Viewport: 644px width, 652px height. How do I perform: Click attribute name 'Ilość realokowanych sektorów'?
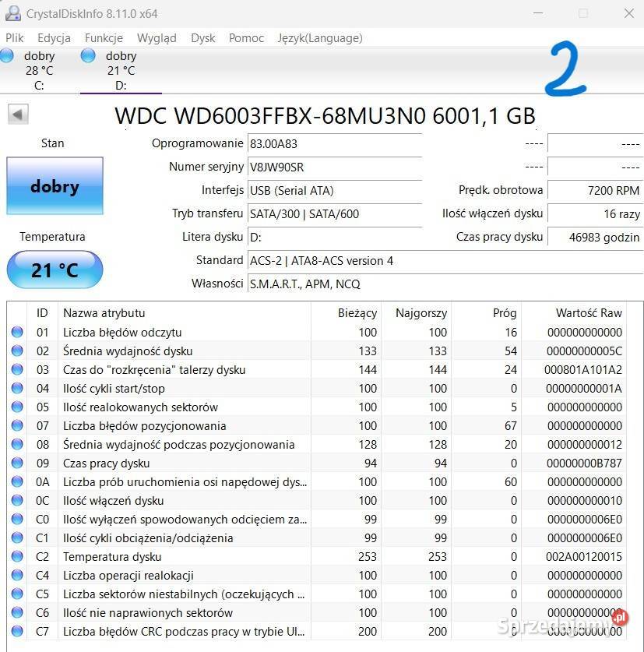pyautogui.click(x=140, y=407)
